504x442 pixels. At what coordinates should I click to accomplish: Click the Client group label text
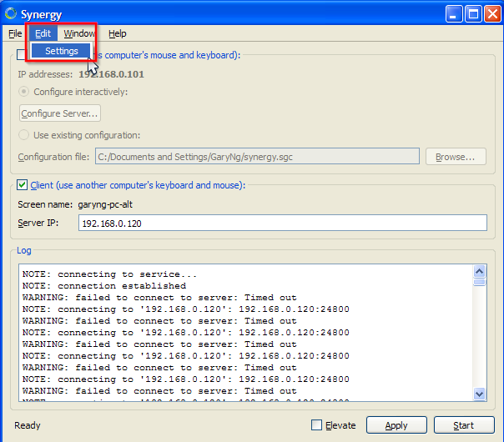coord(138,185)
